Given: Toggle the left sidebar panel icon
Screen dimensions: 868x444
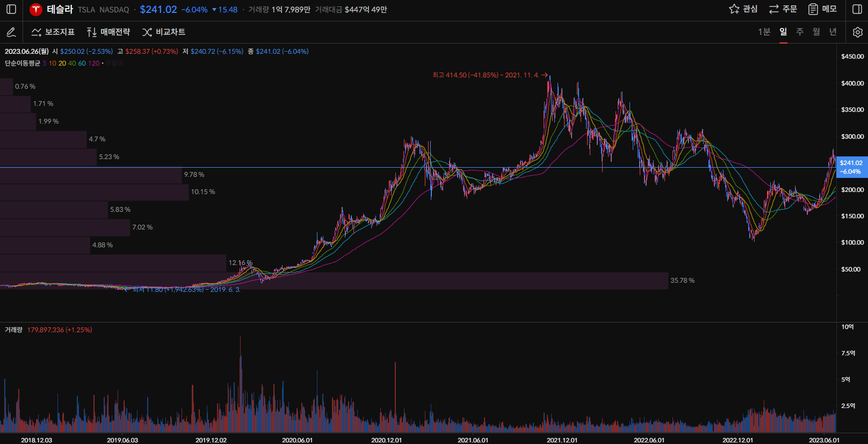Looking at the screenshot, I should tap(11, 9).
